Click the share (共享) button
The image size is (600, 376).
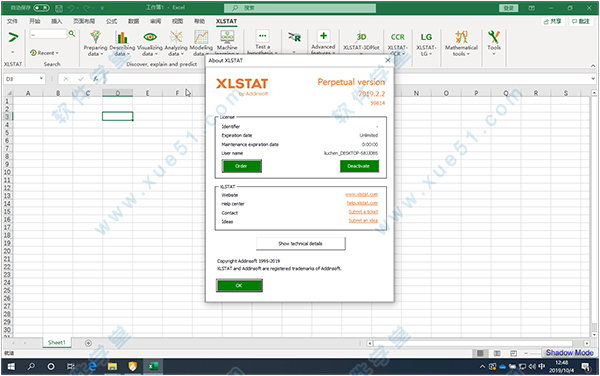[x=553, y=21]
